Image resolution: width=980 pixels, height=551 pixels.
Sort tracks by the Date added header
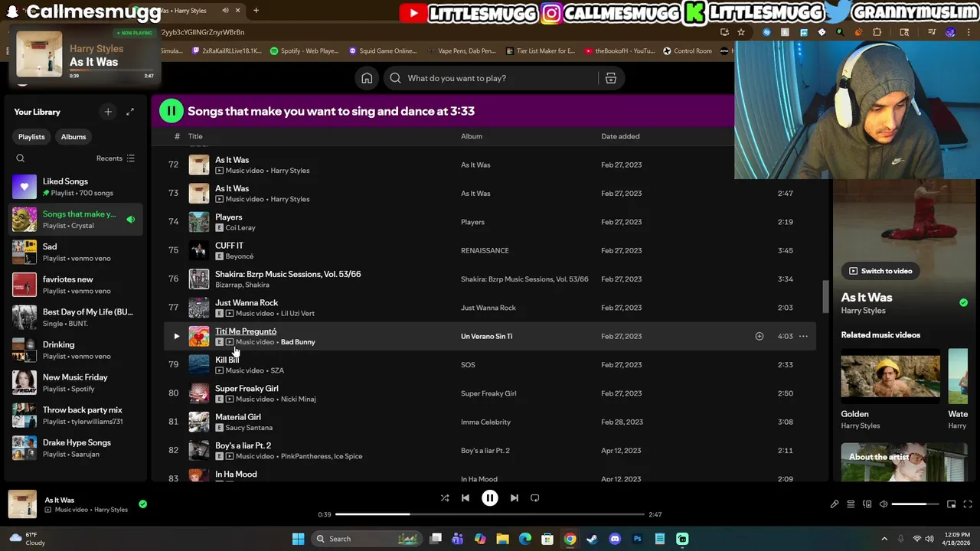(620, 136)
